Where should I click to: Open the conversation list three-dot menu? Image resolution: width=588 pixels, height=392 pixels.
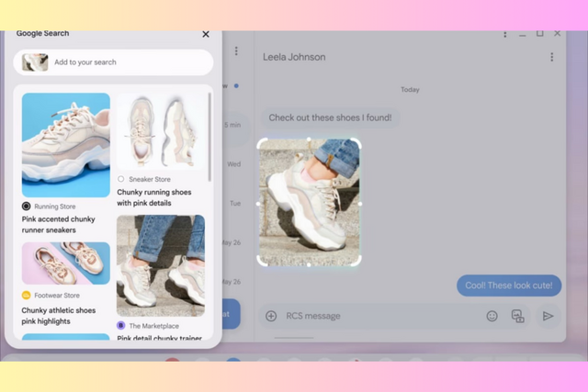coord(236,51)
